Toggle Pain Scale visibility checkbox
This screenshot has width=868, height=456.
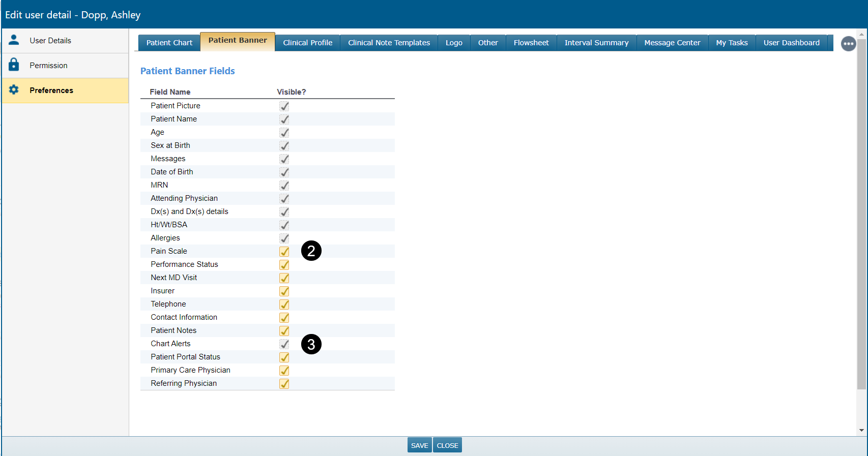[284, 252]
